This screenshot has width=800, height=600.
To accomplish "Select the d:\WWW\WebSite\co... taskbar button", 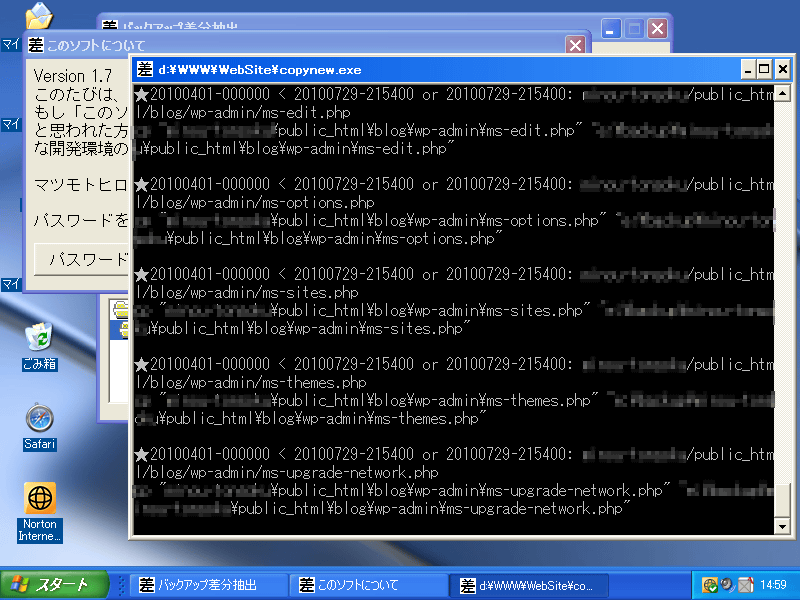I will [x=529, y=585].
